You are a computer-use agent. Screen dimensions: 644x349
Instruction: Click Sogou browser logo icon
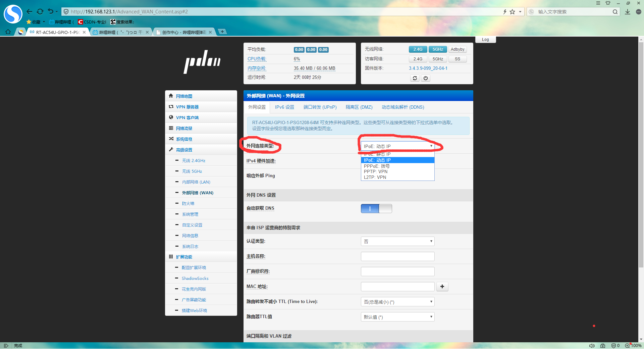click(13, 14)
